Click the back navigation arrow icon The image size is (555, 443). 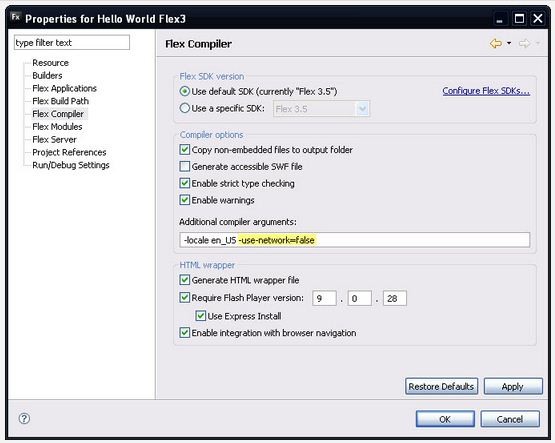pyautogui.click(x=496, y=44)
